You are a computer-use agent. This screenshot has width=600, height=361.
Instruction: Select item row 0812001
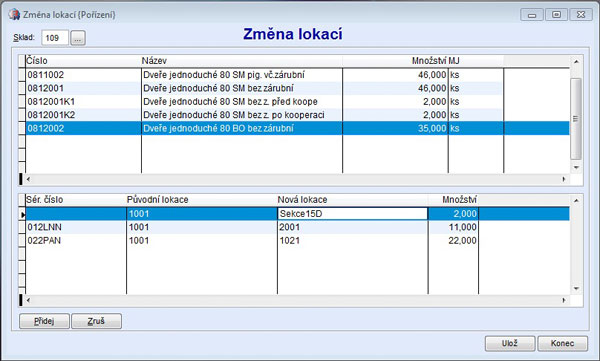coord(294,88)
